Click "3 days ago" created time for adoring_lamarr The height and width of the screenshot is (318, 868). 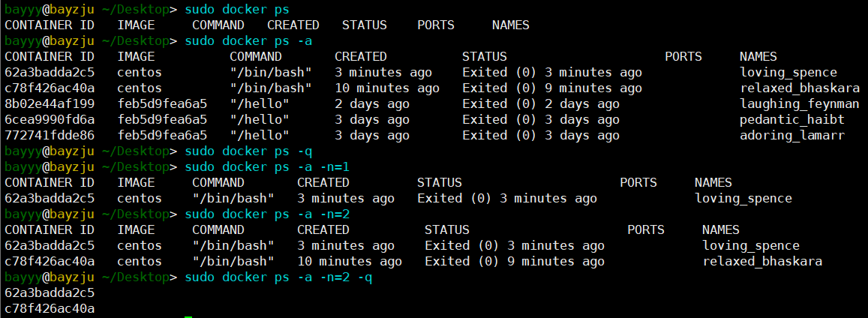[x=372, y=135]
